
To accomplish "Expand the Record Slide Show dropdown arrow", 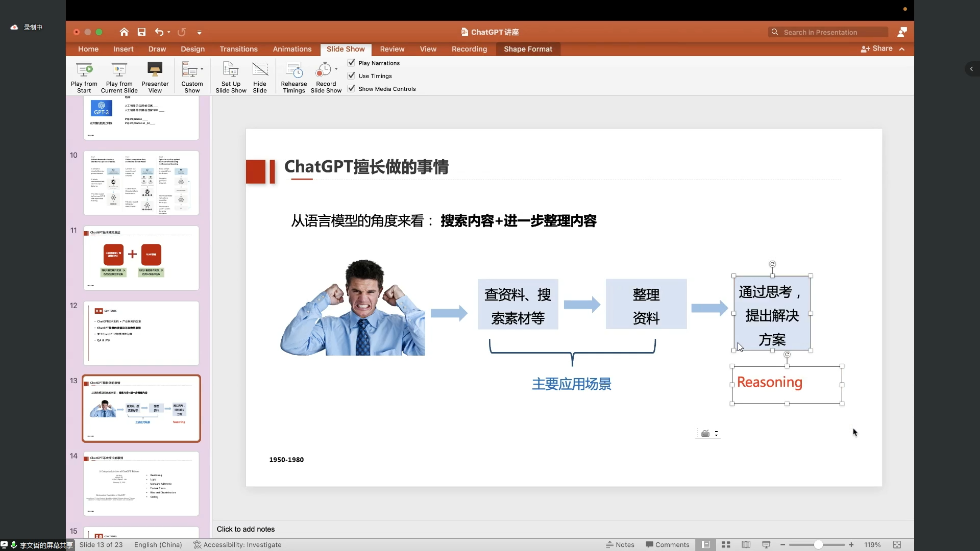I will tap(336, 69).
